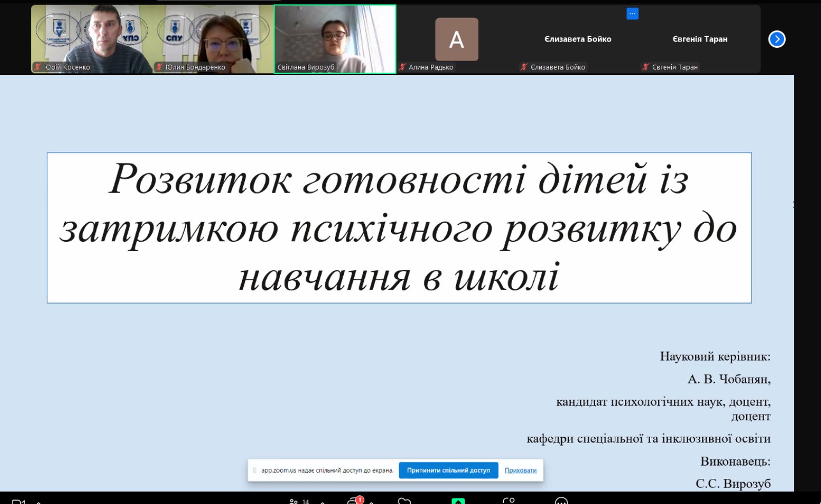This screenshot has width=821, height=504.
Task: Select Юрій Косенко's video thumbnail
Action: [x=91, y=39]
